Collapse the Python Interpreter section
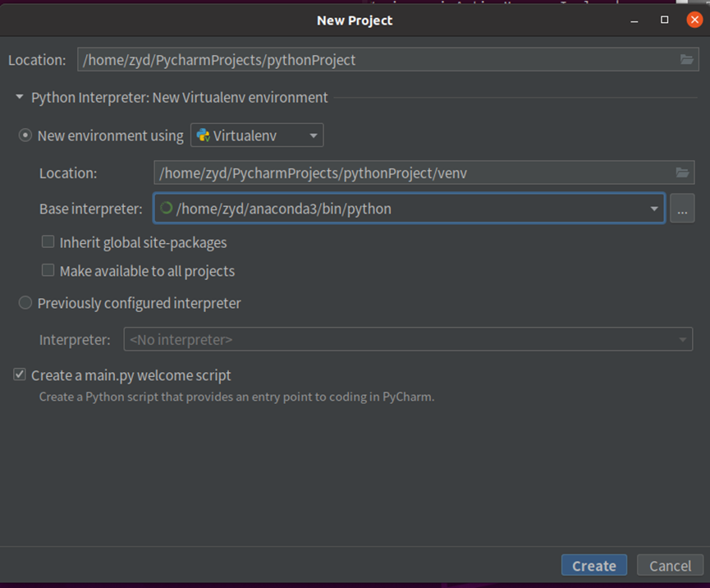The width and height of the screenshot is (710, 588). [x=19, y=98]
